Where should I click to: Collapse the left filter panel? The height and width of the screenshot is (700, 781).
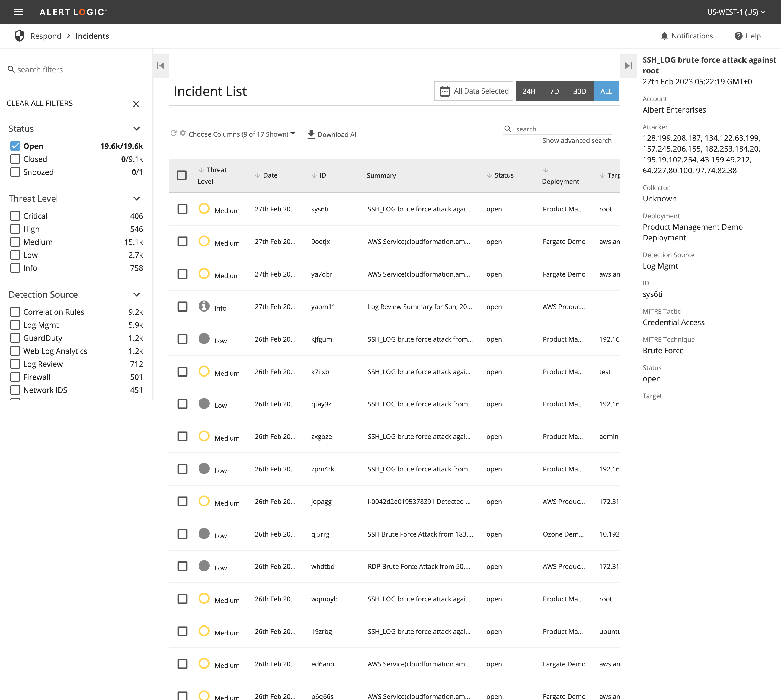click(x=161, y=66)
